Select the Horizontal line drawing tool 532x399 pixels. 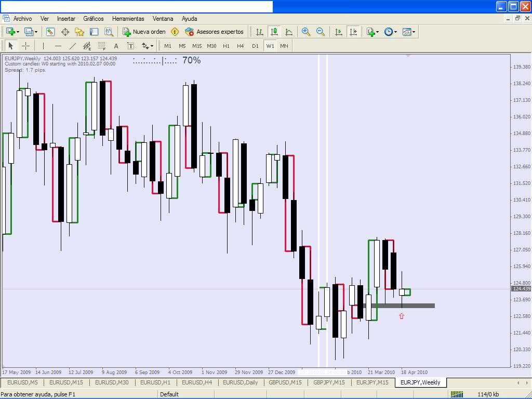pyautogui.click(x=58, y=46)
